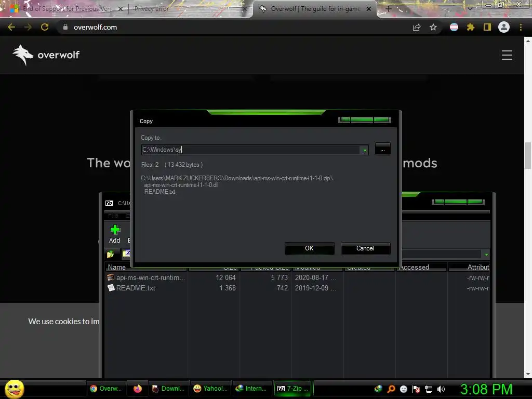Click the Add button in 7-Zip
The height and width of the screenshot is (399, 532).
(x=115, y=234)
